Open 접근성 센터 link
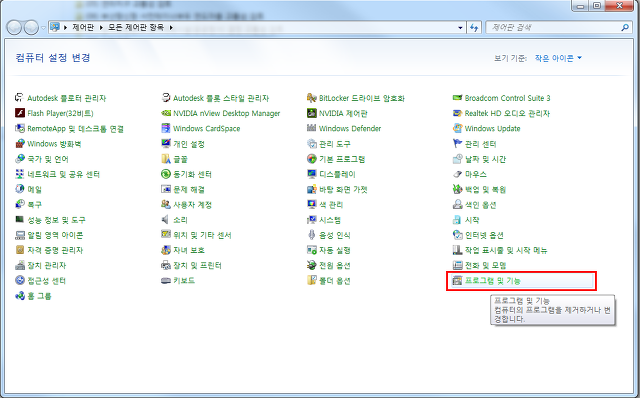640x398 pixels. tap(46, 280)
